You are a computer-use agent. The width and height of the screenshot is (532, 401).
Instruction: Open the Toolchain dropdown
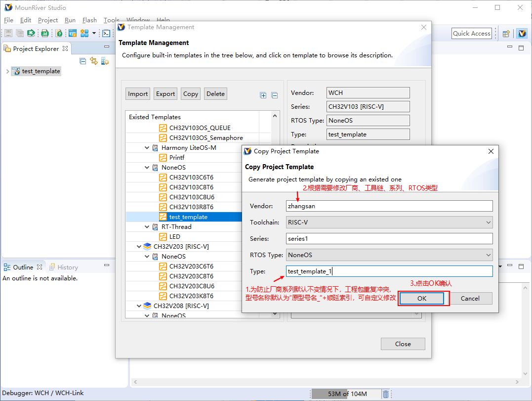(x=489, y=223)
